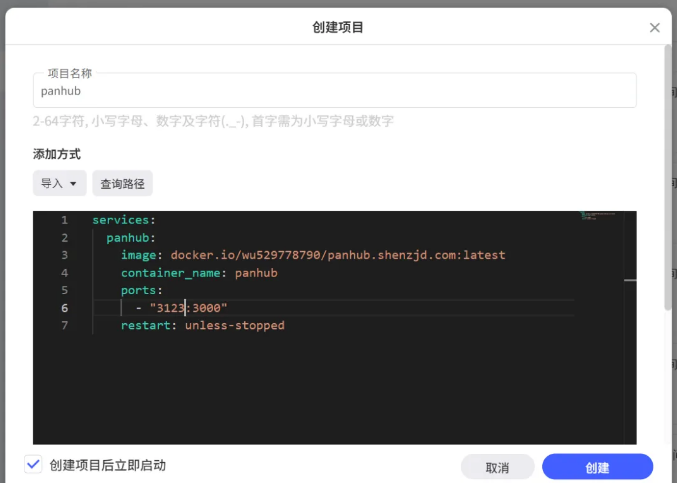Click the "3123:3000" port mapping string
Screen dimensions: 677x483
[189, 308]
